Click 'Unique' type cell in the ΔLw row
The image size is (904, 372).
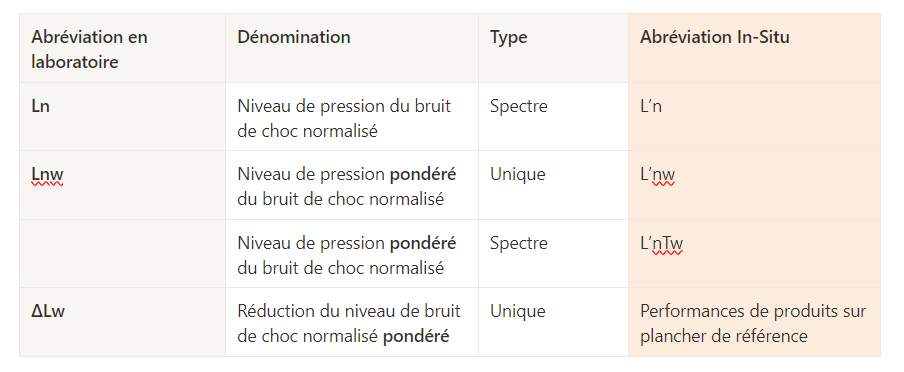(x=553, y=322)
